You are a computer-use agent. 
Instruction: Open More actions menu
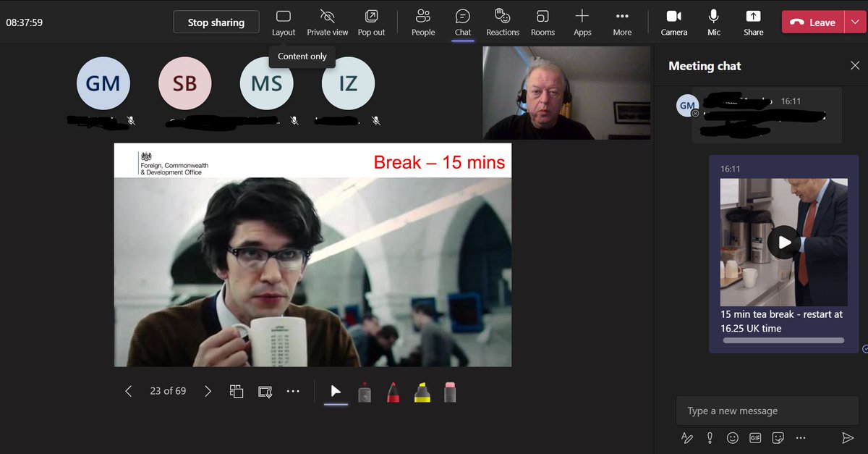coord(622,22)
